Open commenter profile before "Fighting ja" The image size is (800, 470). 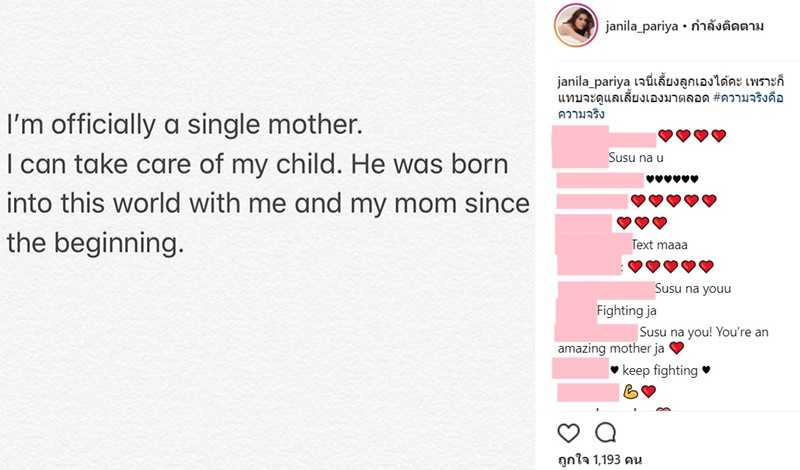[x=575, y=310]
